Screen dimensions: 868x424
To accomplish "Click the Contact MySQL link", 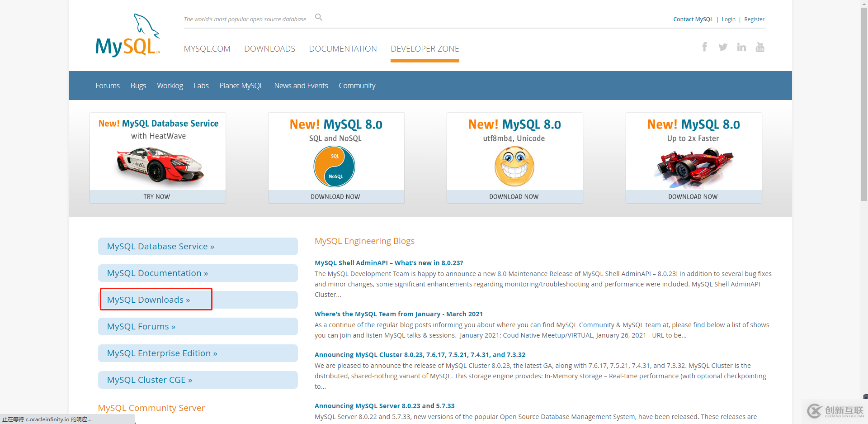I will 693,19.
